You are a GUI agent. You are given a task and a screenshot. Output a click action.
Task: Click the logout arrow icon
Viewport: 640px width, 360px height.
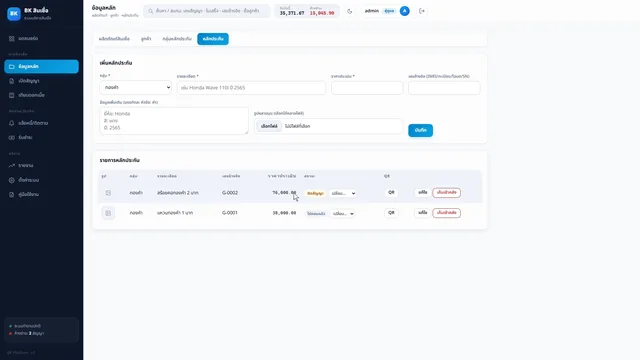coord(422,11)
